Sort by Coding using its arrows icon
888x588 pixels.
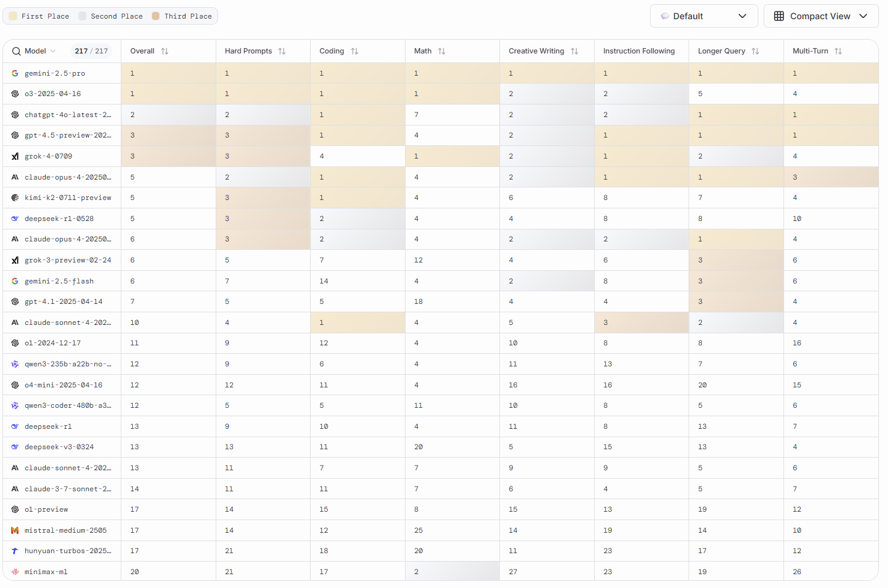[x=354, y=52]
